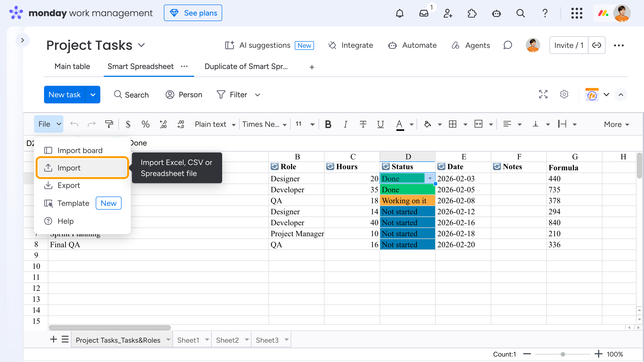Add a new sheet with plus icon
Viewport: 644px width, 362px height.
pyautogui.click(x=53, y=339)
